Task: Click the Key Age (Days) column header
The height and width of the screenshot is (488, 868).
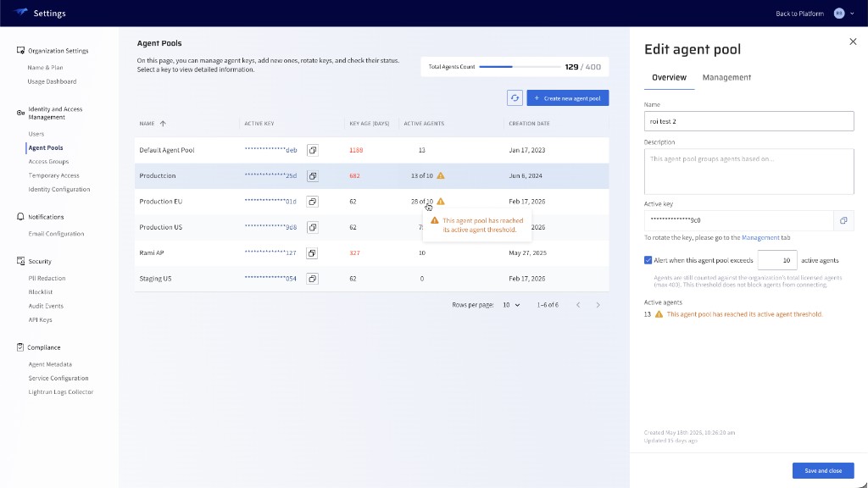Action: [370, 124]
